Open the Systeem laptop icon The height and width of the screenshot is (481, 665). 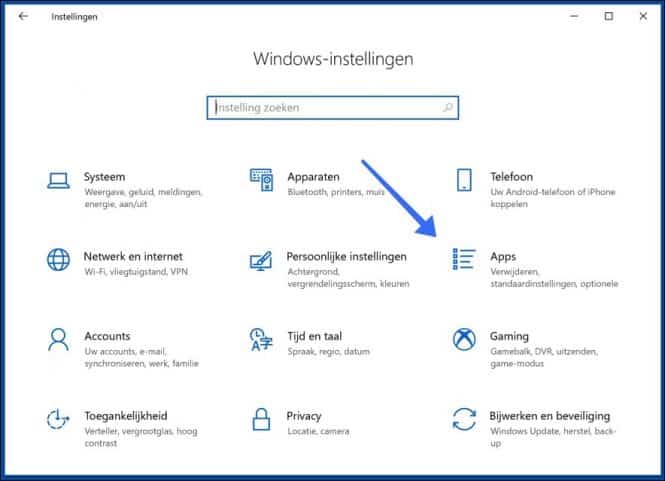coord(59,181)
